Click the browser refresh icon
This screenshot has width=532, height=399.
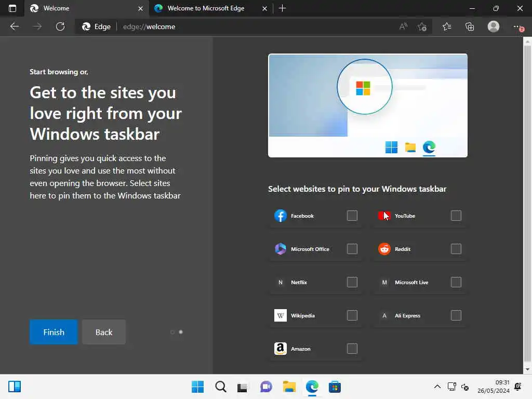coord(60,26)
